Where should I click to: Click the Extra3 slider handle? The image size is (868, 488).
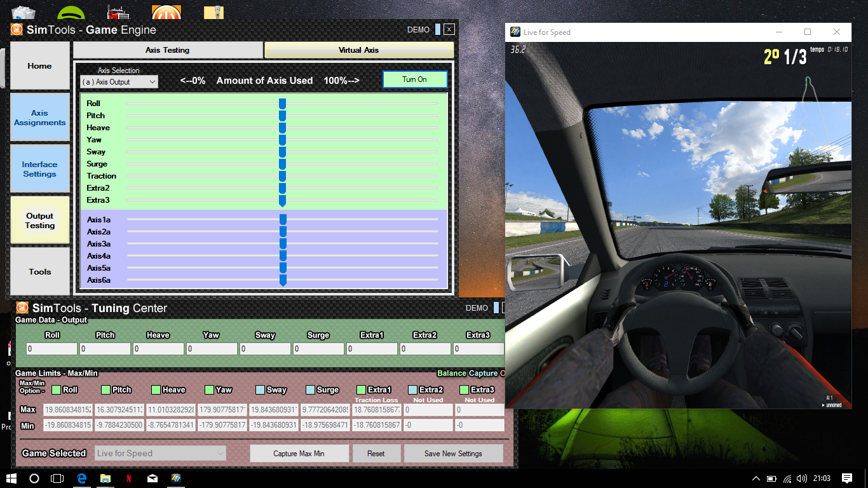282,200
